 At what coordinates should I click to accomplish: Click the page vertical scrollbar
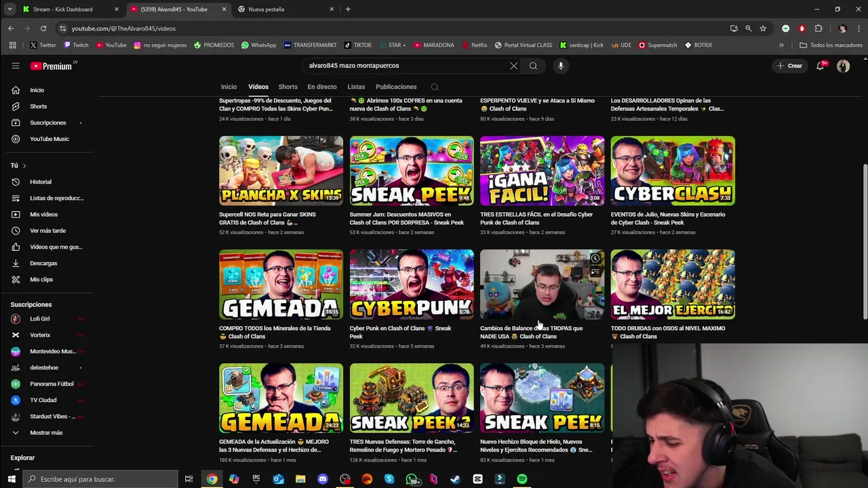point(865,242)
